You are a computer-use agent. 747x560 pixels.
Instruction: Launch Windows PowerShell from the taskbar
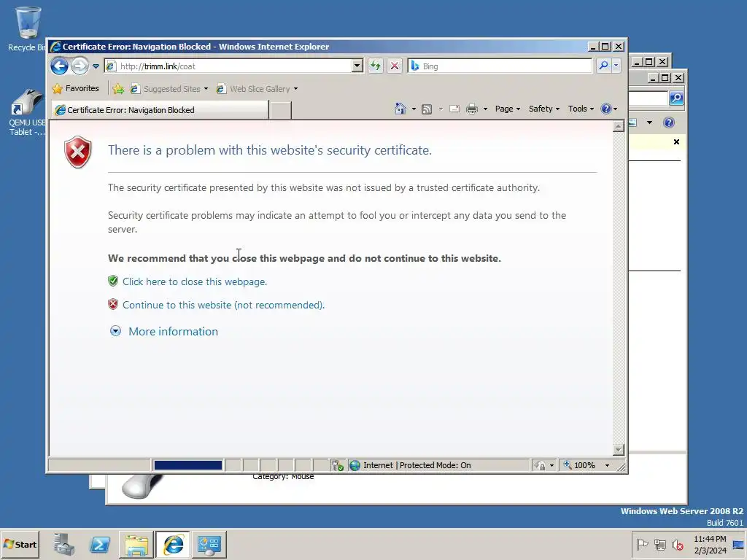pyautogui.click(x=100, y=544)
